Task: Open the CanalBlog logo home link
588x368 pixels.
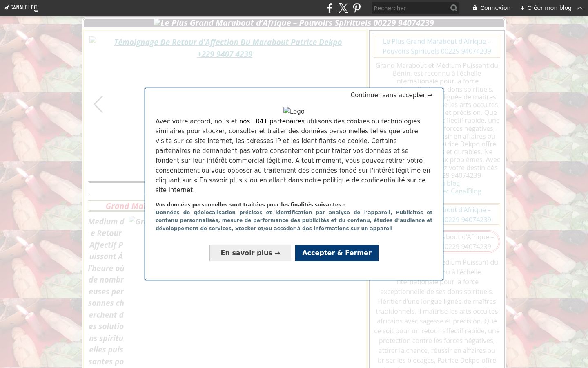Action: 21,8
